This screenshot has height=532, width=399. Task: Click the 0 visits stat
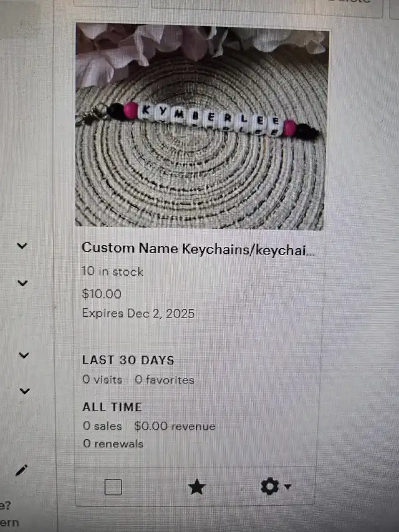pyautogui.click(x=102, y=379)
